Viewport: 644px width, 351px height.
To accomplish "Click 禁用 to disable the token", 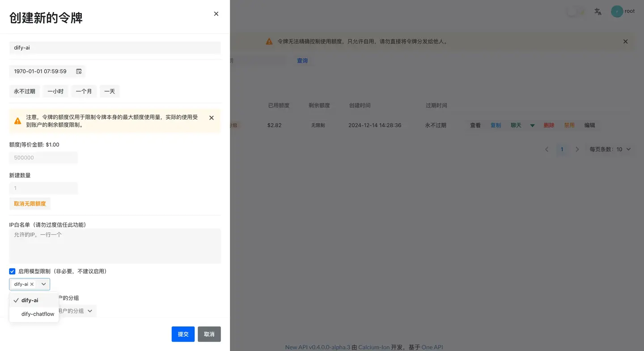I will 569,125.
